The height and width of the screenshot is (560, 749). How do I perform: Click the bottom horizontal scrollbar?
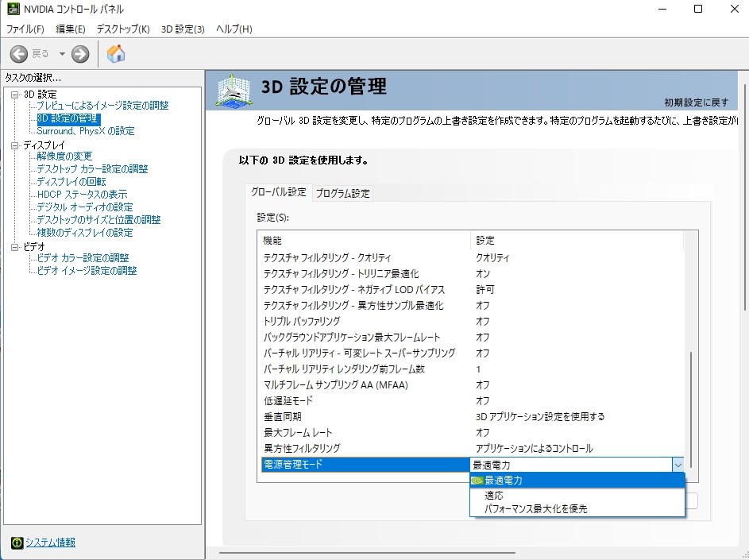(x=368, y=553)
